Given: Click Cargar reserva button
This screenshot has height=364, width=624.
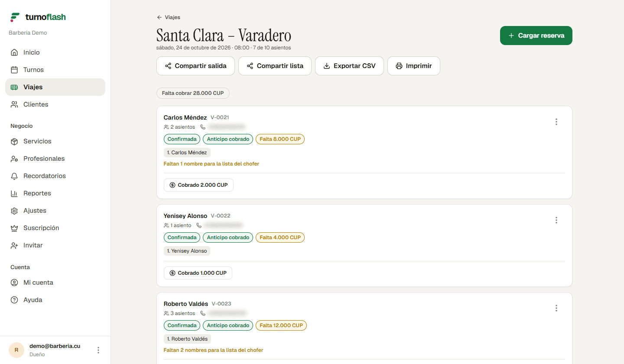Looking at the screenshot, I should click(536, 36).
